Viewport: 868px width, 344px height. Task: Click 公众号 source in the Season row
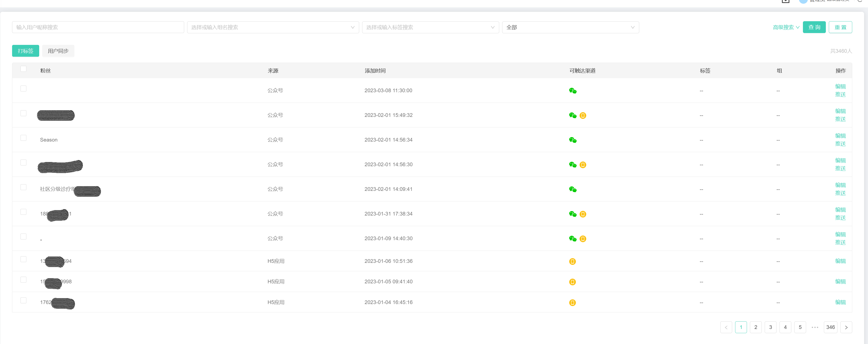coord(275,140)
